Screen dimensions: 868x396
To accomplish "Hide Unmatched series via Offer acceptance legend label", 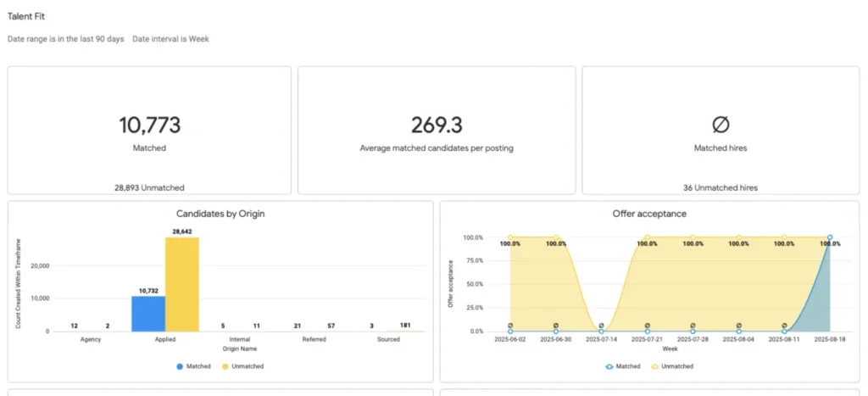I will [676, 366].
